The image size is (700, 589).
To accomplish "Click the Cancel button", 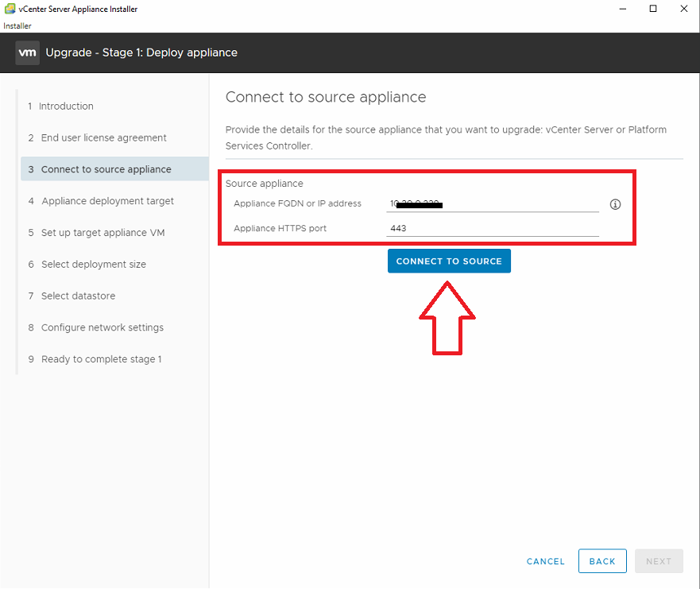I will [545, 561].
